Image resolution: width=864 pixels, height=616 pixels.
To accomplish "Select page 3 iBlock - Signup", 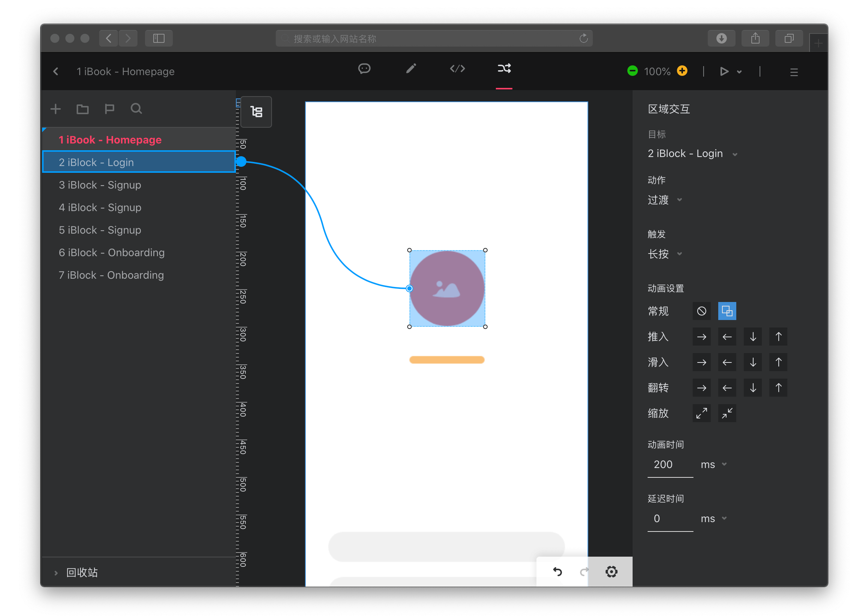I will coord(100,185).
